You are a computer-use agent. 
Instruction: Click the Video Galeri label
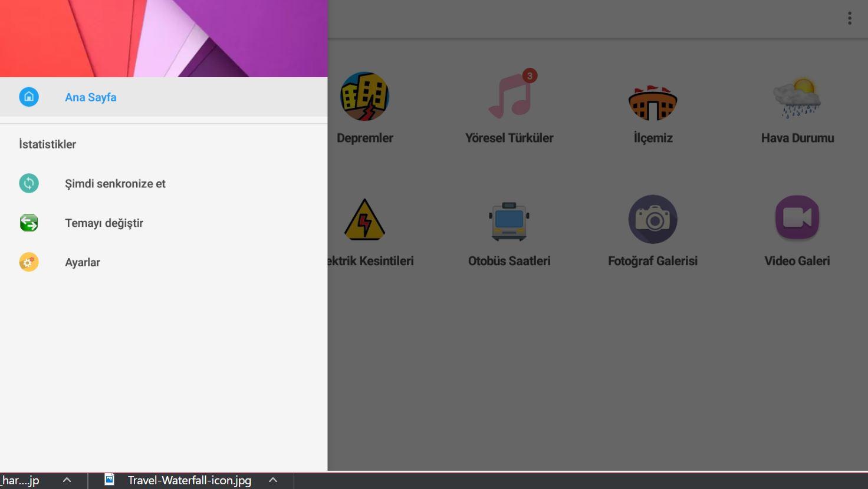(x=797, y=261)
